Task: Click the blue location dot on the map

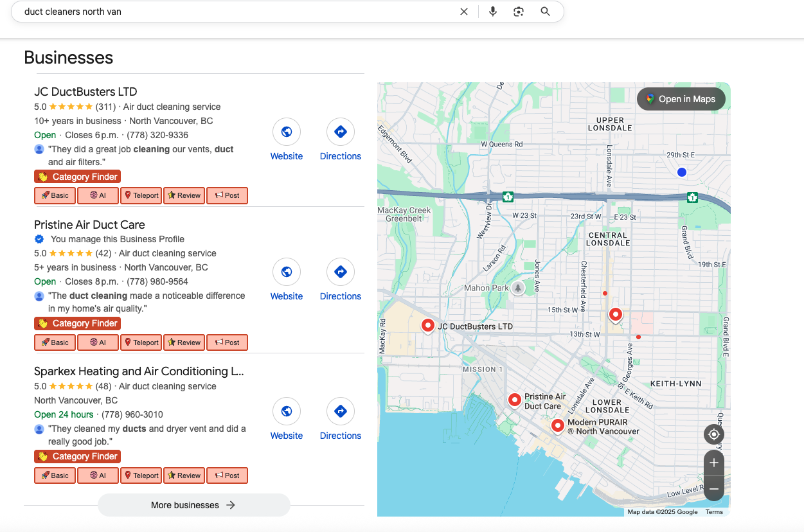Action: [x=682, y=172]
